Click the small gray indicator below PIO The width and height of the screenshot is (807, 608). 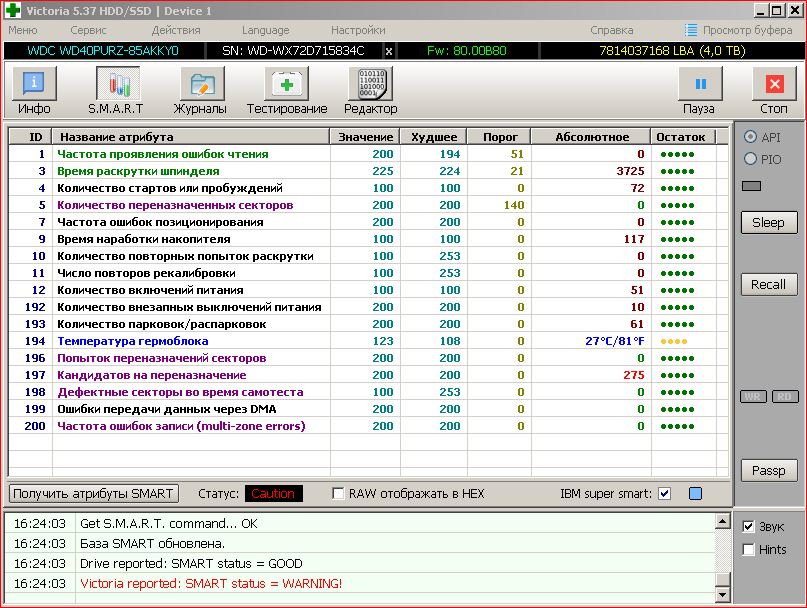[751, 186]
